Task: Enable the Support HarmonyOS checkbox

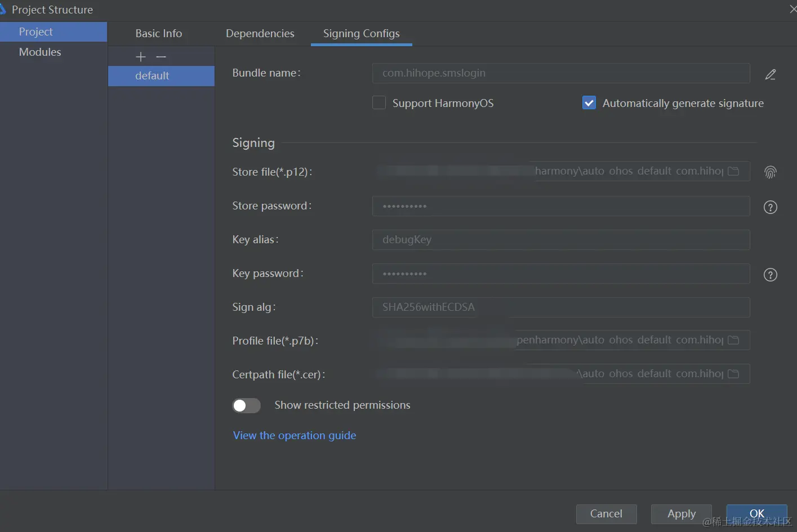Action: tap(379, 102)
